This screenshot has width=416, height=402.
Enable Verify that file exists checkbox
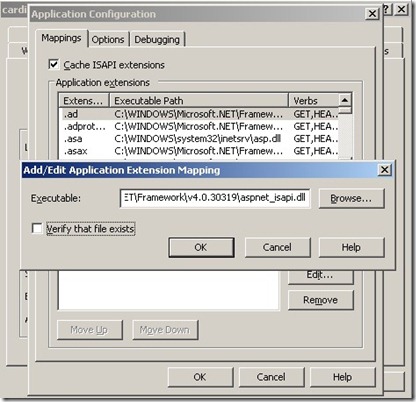coord(37,229)
